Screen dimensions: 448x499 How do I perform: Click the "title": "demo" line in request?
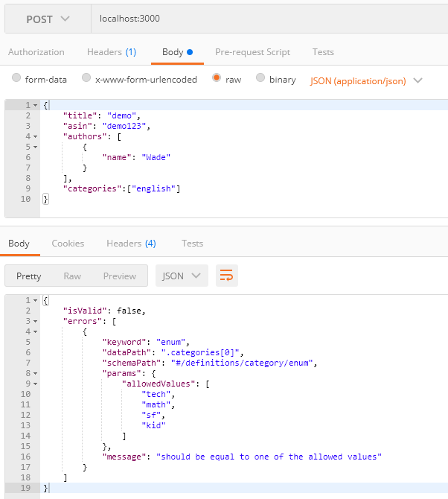[x=102, y=115]
